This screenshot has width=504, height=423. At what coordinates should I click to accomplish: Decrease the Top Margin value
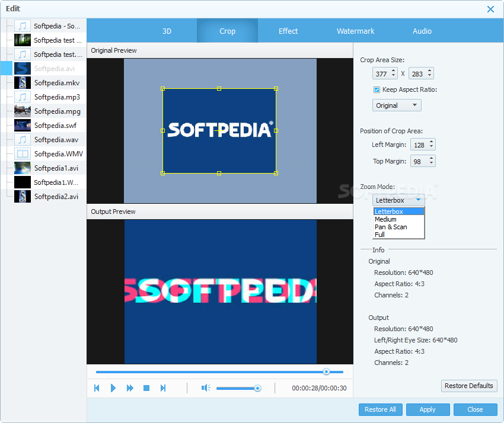pos(431,163)
